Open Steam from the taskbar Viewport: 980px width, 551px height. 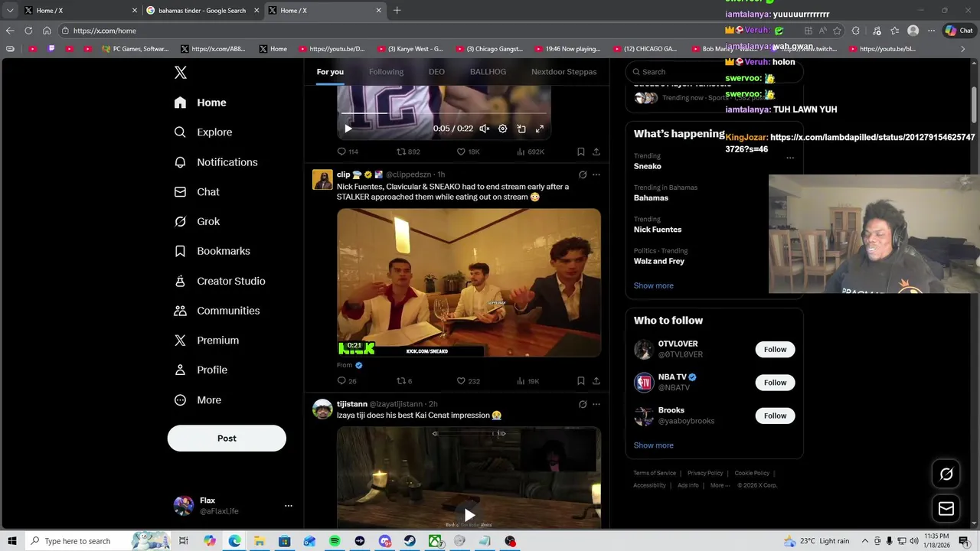pos(410,541)
